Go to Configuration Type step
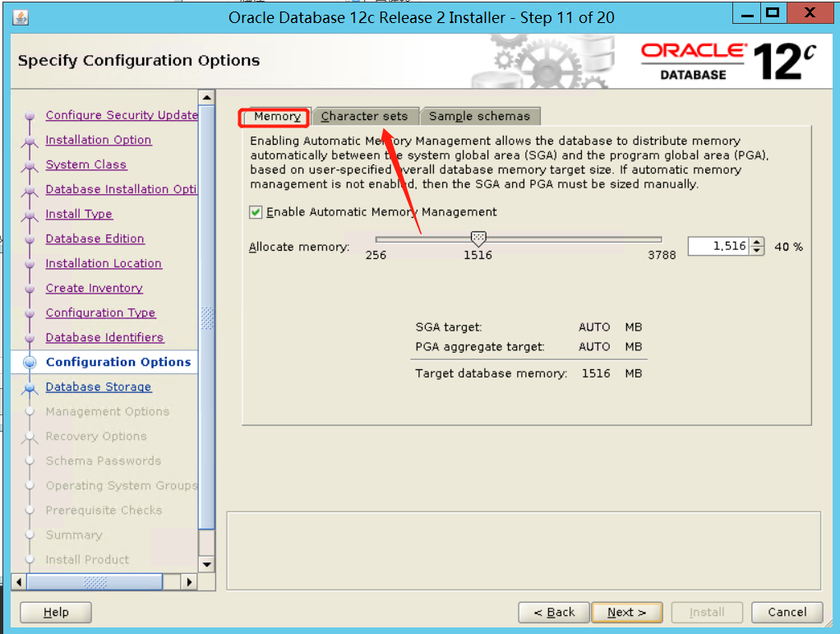Viewport: 840px width, 634px height. 101,312
